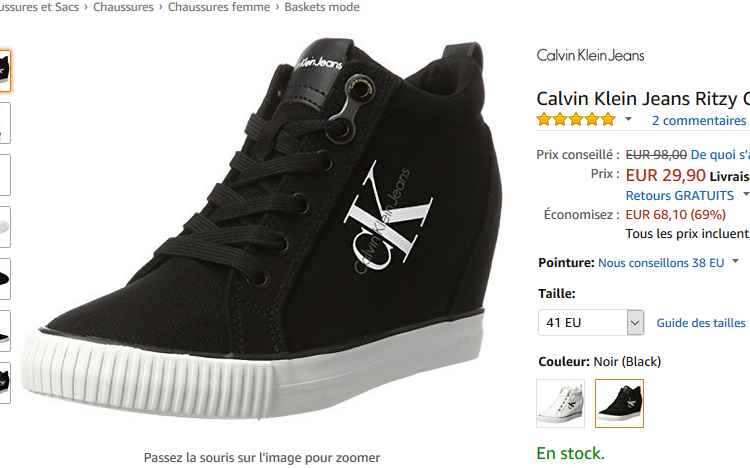Screen dimensions: 750x468
Task: Go to 'Chaussures' breadcrumb category
Action: pyautogui.click(x=123, y=7)
